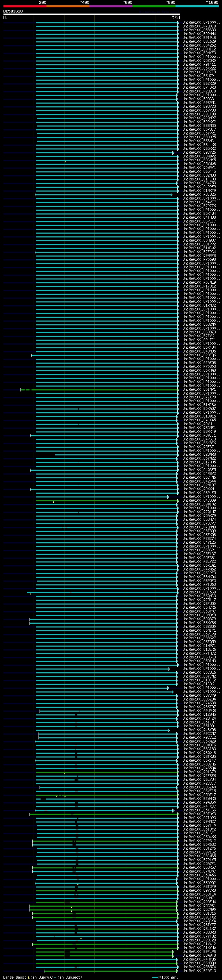Click the query name DC593618
Viewport: 222px width, 980px height.
tap(13, 11)
